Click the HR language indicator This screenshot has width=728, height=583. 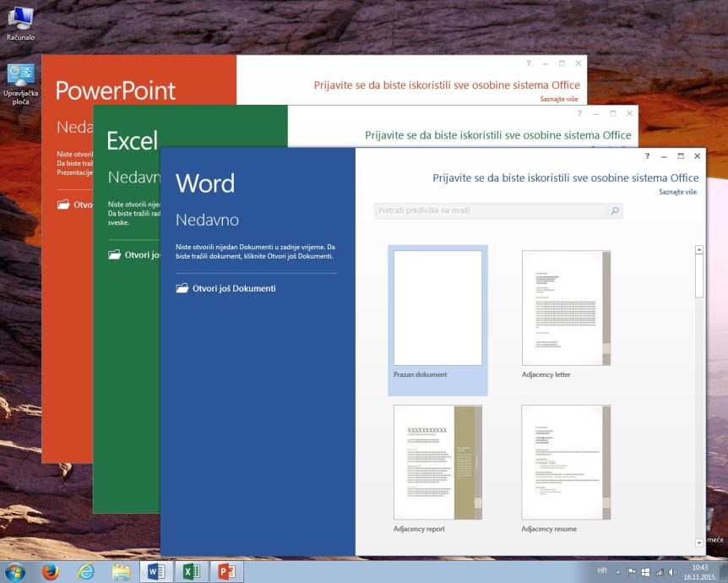coord(602,570)
